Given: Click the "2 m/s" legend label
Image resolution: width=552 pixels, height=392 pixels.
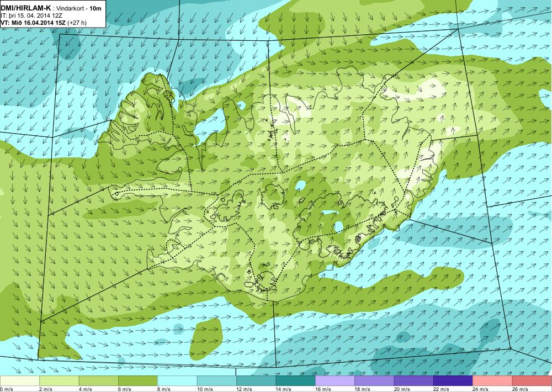Looking at the screenshot, I should tap(46, 389).
